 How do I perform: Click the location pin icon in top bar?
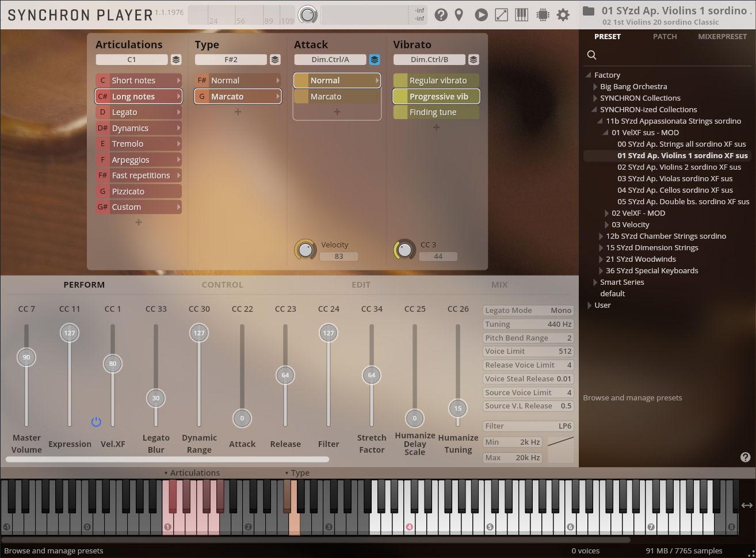tap(459, 15)
